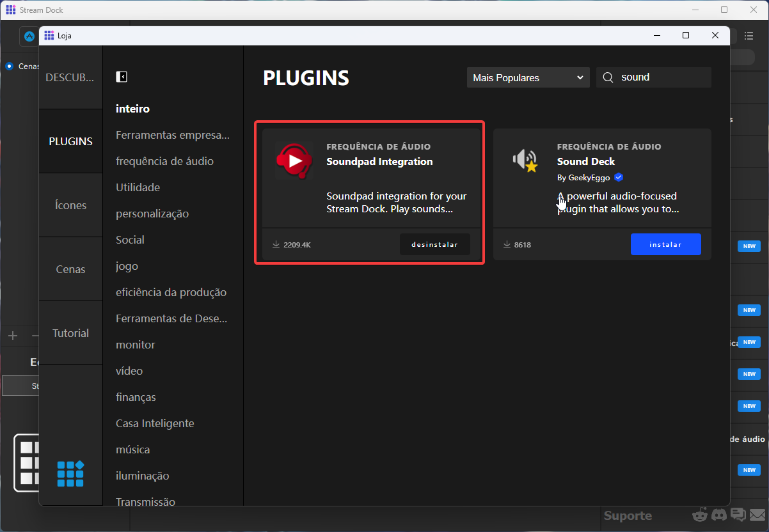Click the 2209.4K download count
Screen dimensions: 769x532
[x=297, y=245]
